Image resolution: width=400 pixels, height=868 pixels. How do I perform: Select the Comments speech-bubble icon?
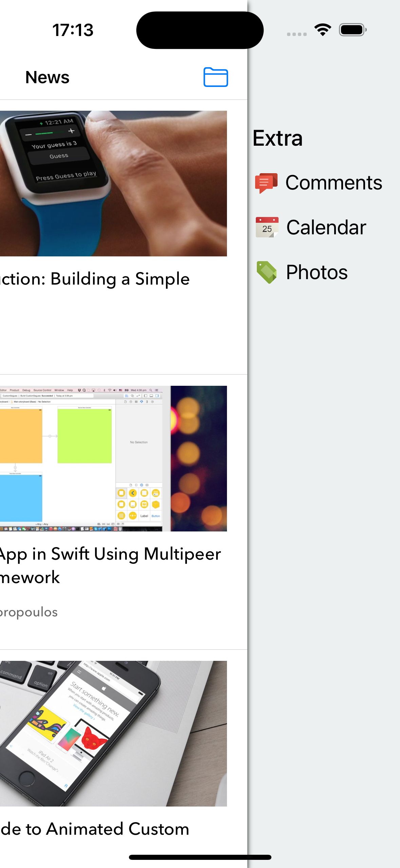(267, 182)
